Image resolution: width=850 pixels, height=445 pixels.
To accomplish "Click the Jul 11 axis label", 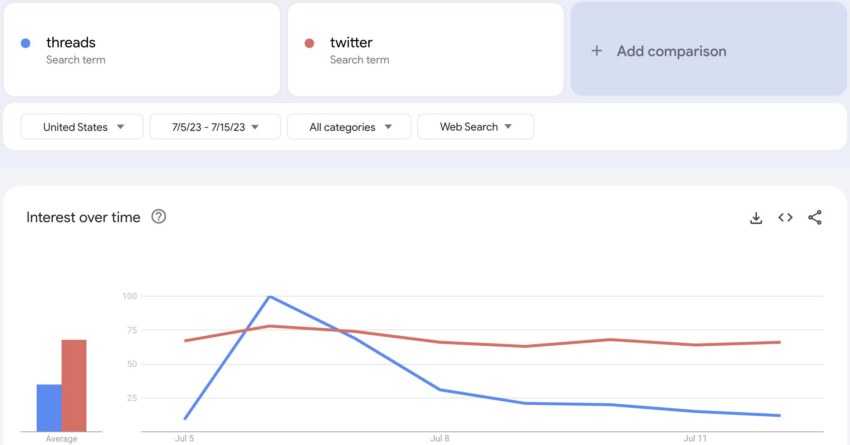I will [x=696, y=438].
